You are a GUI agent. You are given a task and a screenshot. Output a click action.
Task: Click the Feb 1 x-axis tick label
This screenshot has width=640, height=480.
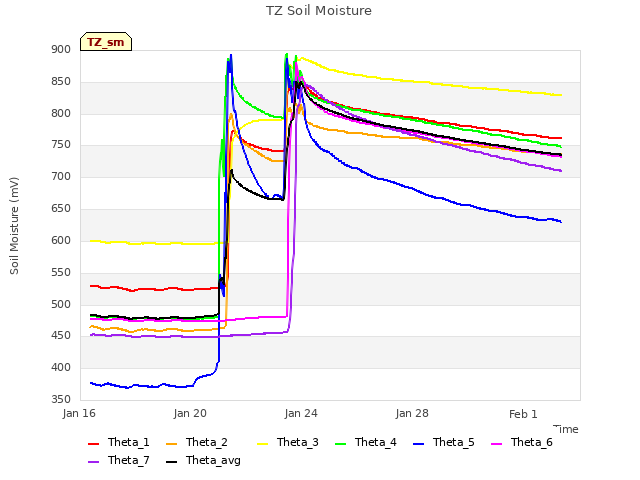[x=523, y=414]
